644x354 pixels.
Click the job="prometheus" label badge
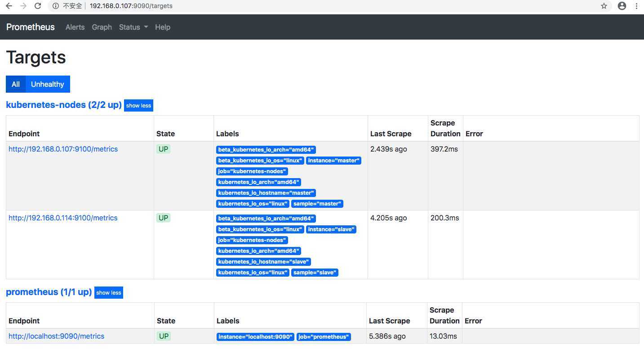point(324,337)
